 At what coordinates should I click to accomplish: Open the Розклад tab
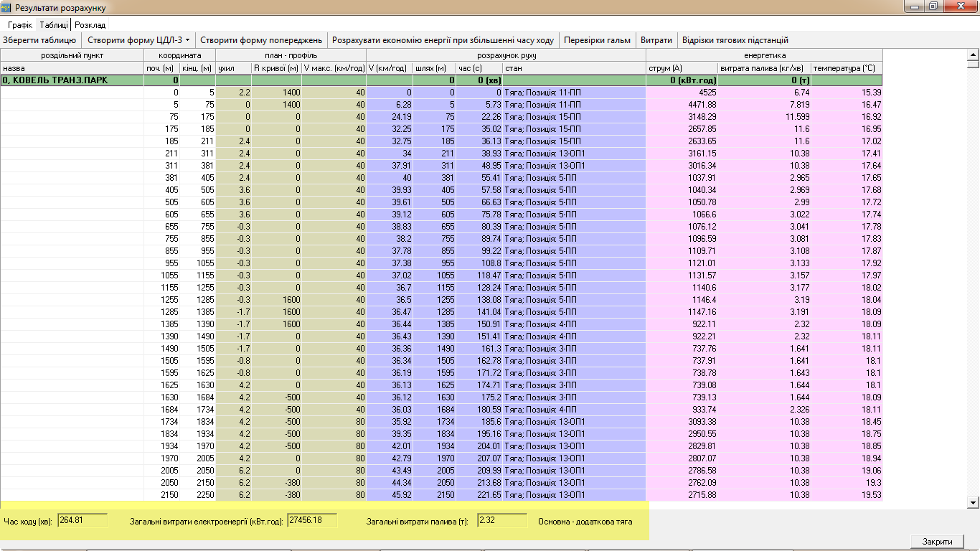tap(90, 25)
